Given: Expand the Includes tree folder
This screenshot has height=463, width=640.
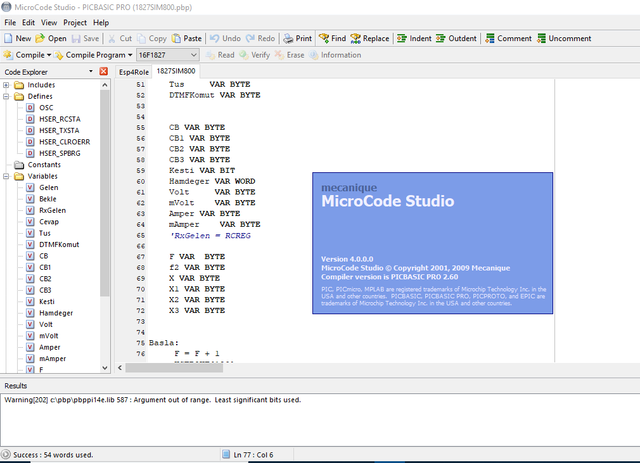Looking at the screenshot, I should (6, 85).
